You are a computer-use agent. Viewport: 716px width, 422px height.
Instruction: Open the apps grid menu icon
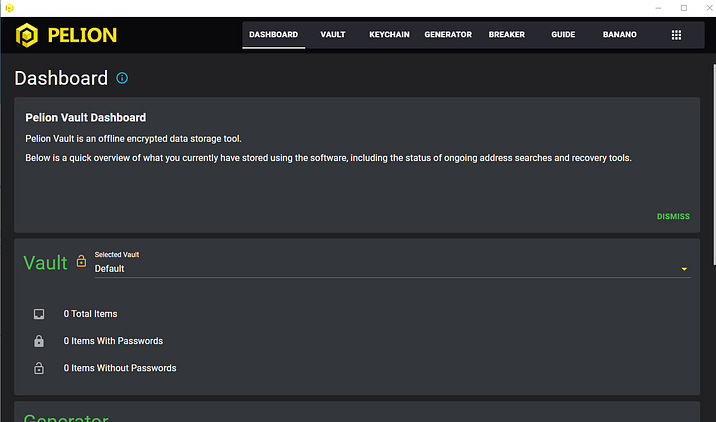[x=676, y=35]
